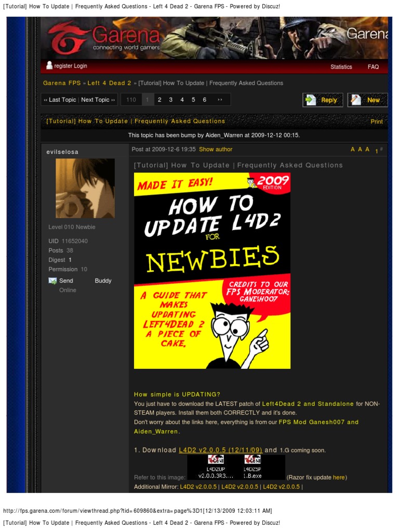This screenshot has height=532, width=399.
Task: Click the user icon beside register
Action: [49, 65]
